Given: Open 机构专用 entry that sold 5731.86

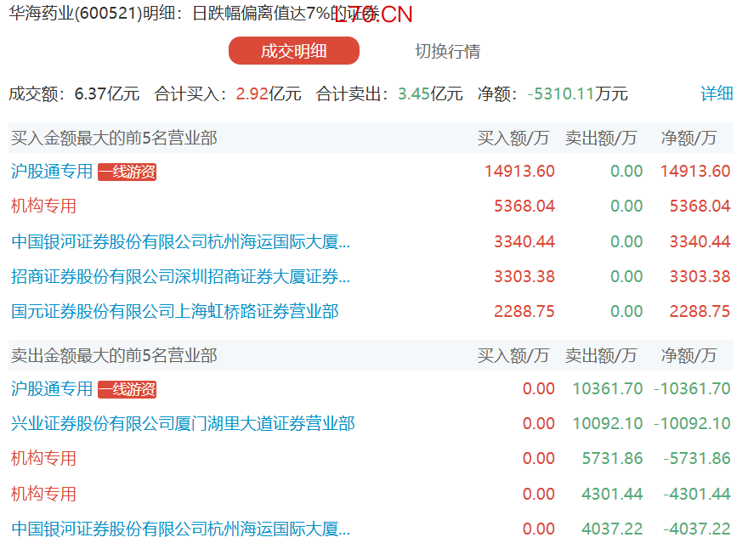Looking at the screenshot, I should point(43,459).
